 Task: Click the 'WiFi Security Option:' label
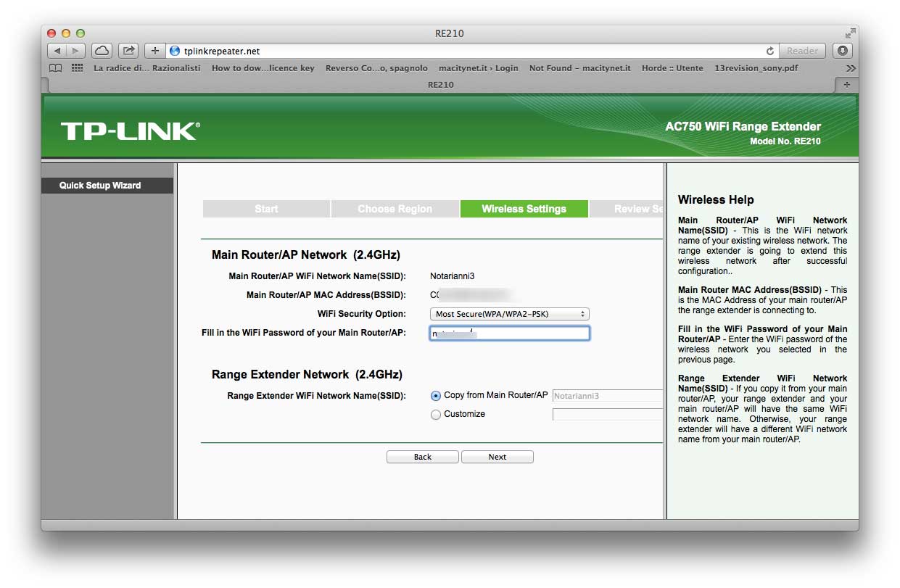pyautogui.click(x=362, y=314)
